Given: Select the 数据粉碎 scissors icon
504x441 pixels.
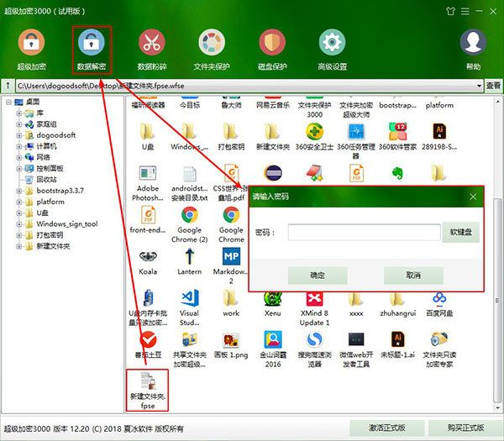Looking at the screenshot, I should (x=152, y=44).
